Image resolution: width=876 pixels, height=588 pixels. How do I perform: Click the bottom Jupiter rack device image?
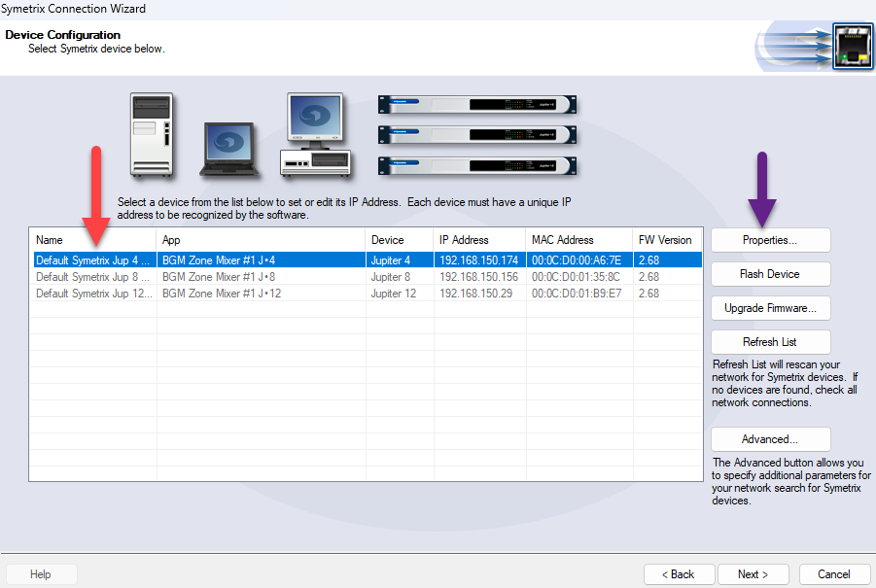(x=476, y=165)
